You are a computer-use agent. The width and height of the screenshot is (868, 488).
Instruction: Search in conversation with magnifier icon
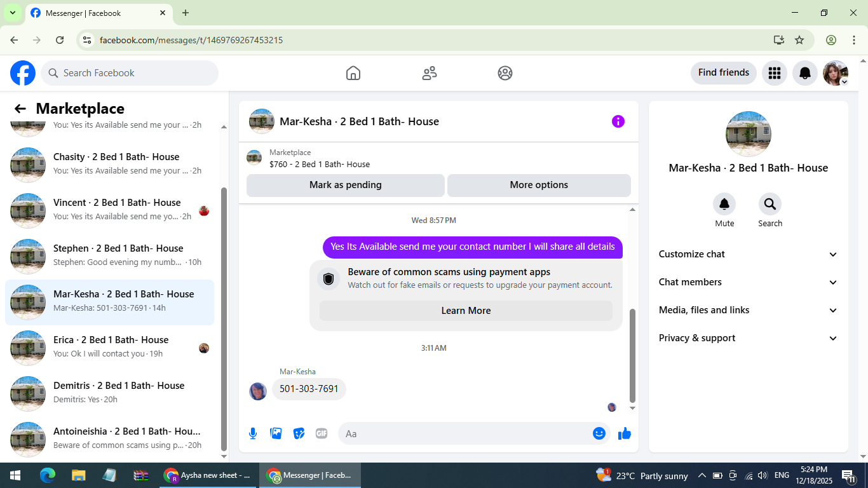(770, 204)
